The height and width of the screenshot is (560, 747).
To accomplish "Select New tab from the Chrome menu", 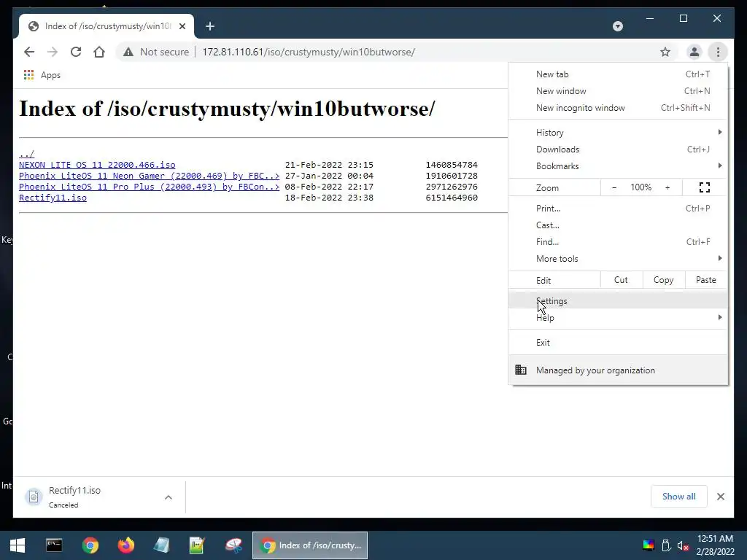I will (x=618, y=74).
